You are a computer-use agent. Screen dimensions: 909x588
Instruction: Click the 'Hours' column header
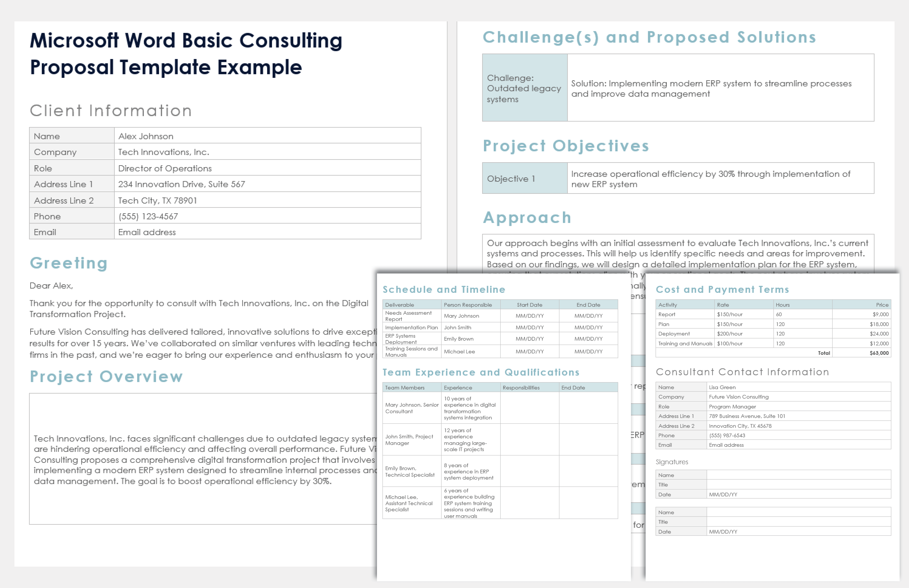(803, 305)
